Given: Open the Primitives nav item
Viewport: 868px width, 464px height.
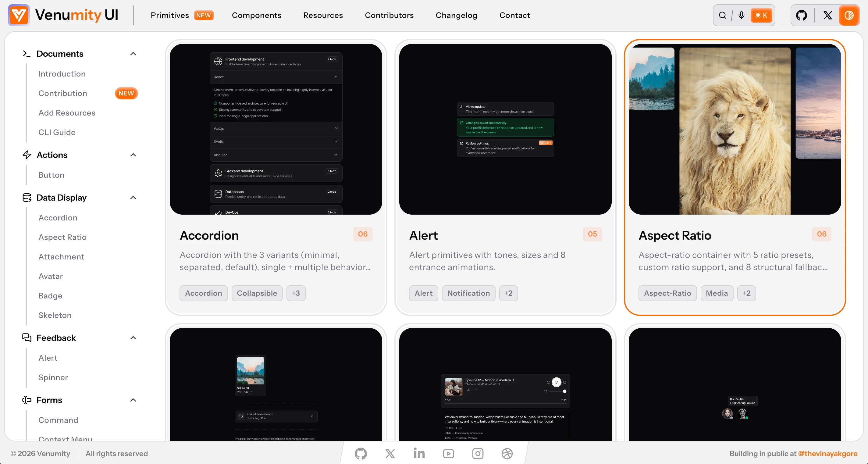Looking at the screenshot, I should click(170, 15).
